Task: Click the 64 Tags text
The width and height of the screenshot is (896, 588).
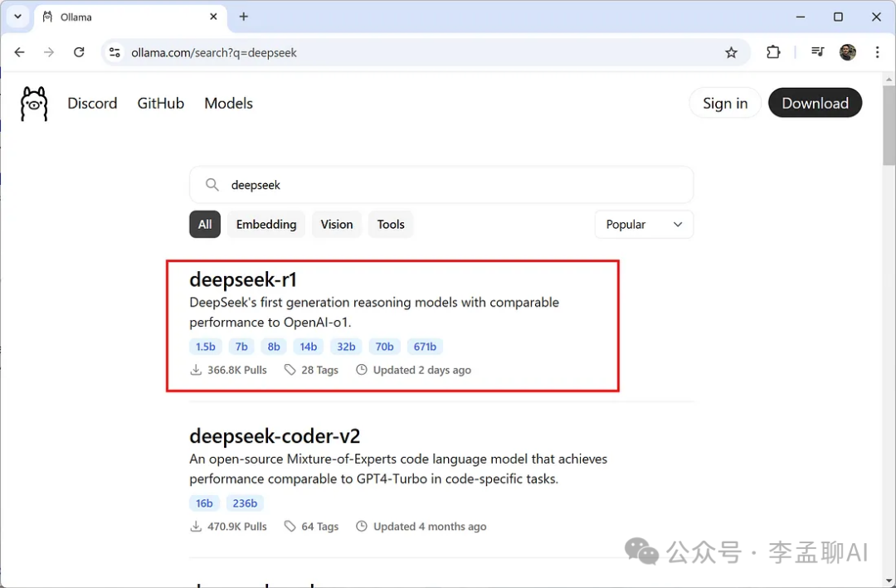Action: pyautogui.click(x=320, y=527)
